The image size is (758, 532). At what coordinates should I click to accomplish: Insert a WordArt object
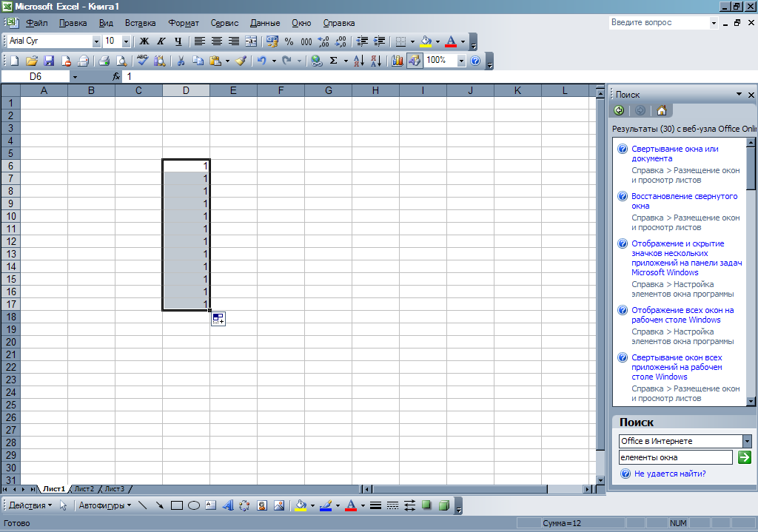(x=228, y=505)
